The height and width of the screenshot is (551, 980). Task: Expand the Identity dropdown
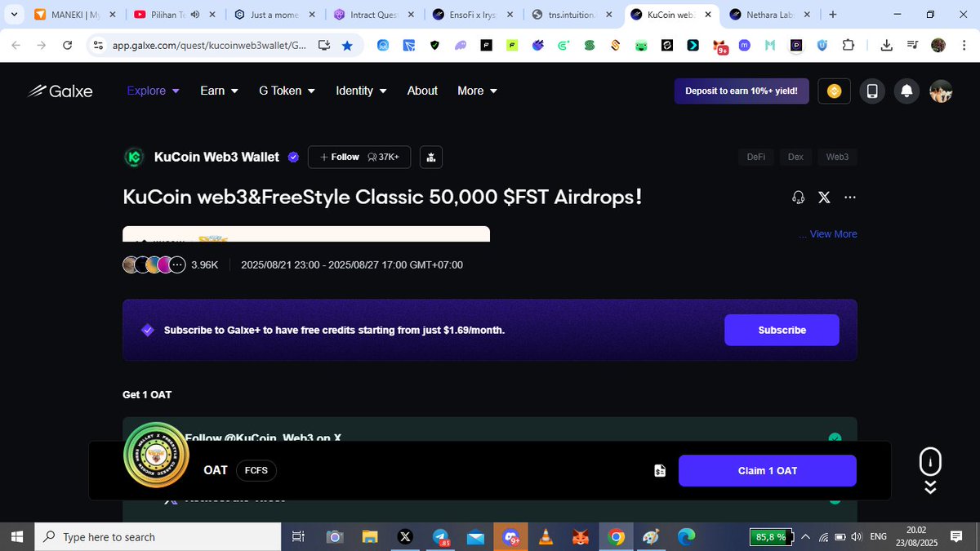(361, 91)
